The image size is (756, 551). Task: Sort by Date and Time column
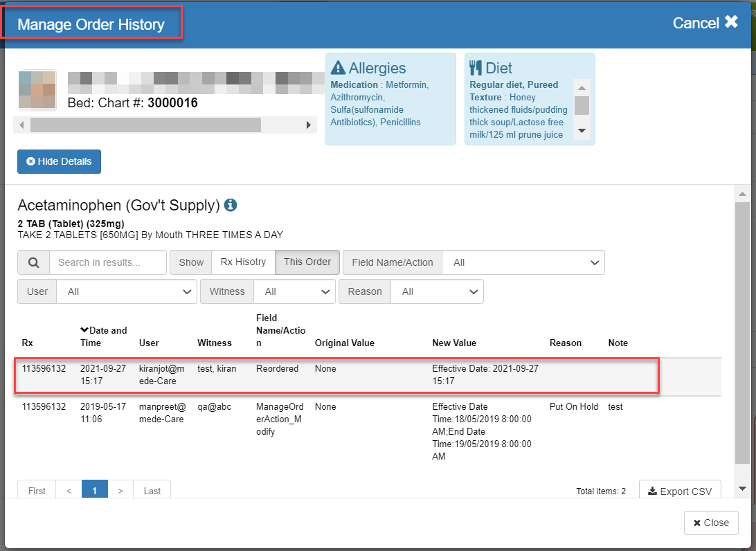(x=103, y=336)
